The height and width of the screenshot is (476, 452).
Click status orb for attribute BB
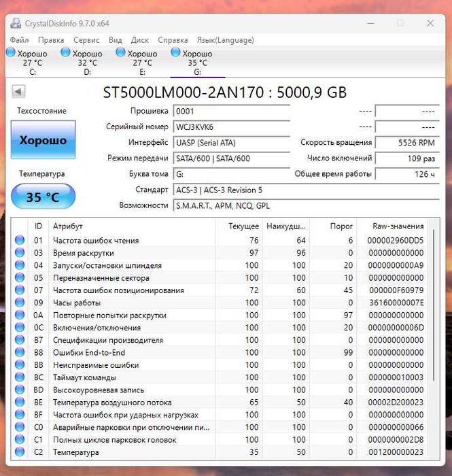20,364
